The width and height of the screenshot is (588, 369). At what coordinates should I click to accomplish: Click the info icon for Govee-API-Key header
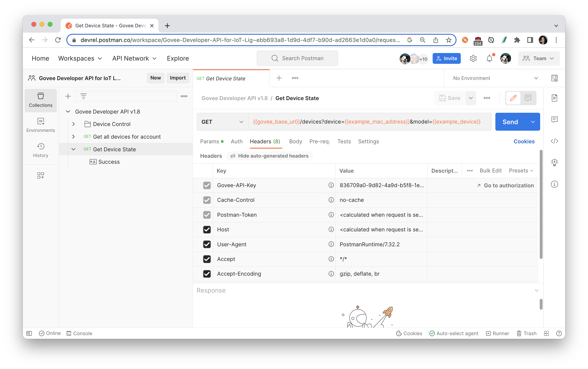coord(331,185)
